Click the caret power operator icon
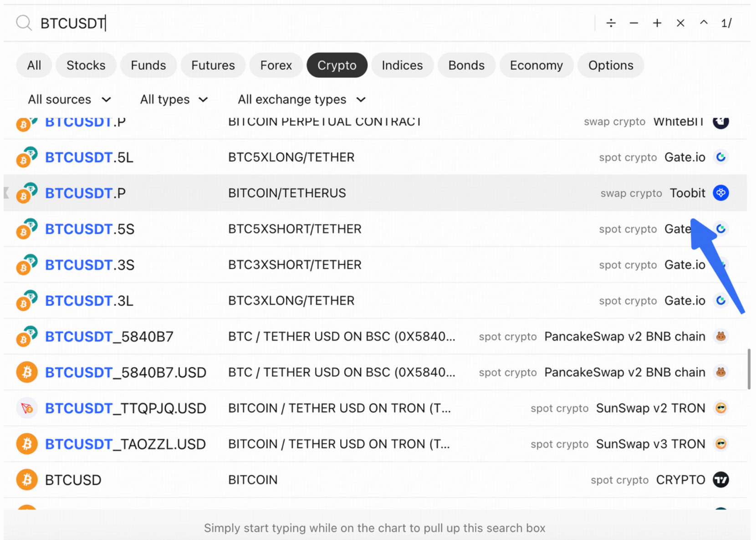 [x=704, y=22]
